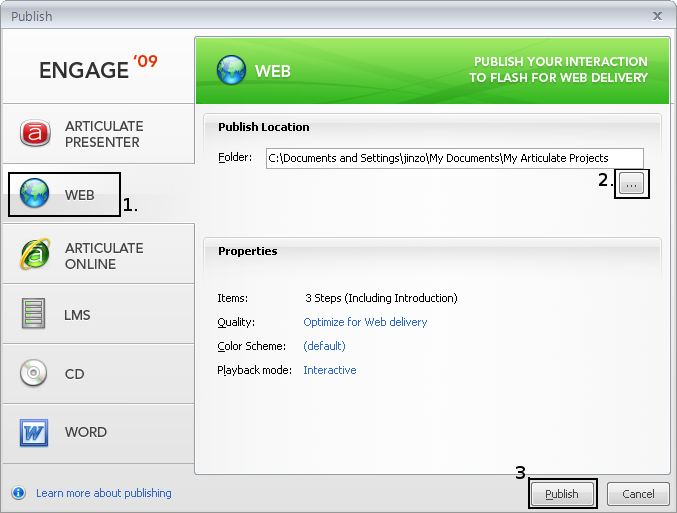Change playback mode via Interactive link
This screenshot has height=513, width=677.
click(330, 370)
